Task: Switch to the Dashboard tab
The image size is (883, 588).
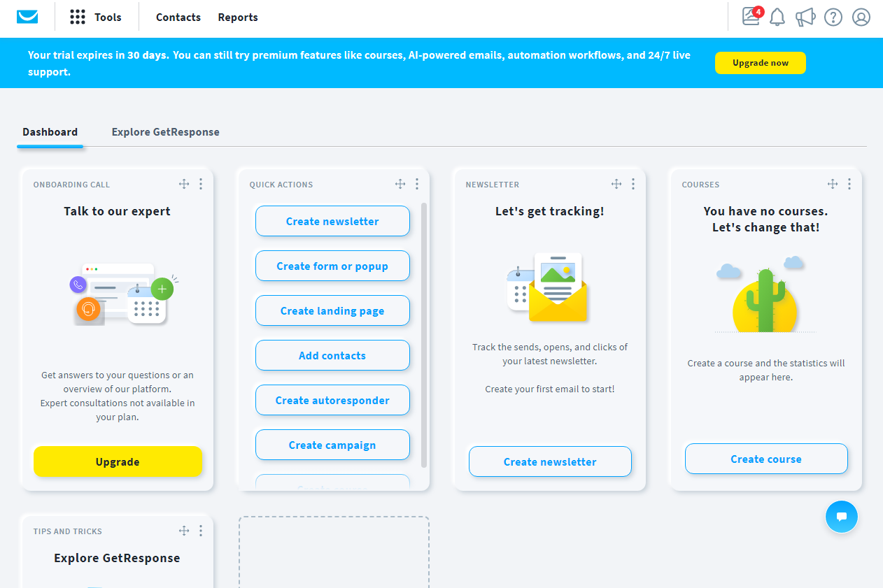Action: (x=50, y=131)
